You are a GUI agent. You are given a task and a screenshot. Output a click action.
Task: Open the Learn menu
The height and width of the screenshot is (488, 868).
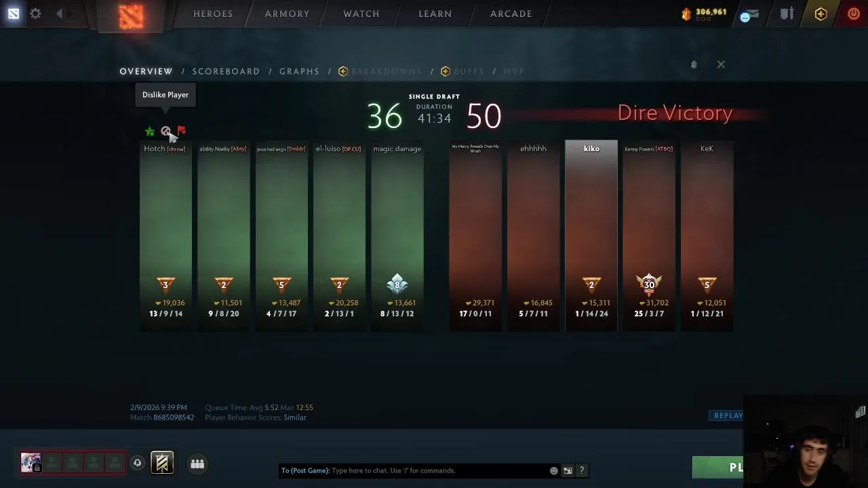(x=435, y=14)
